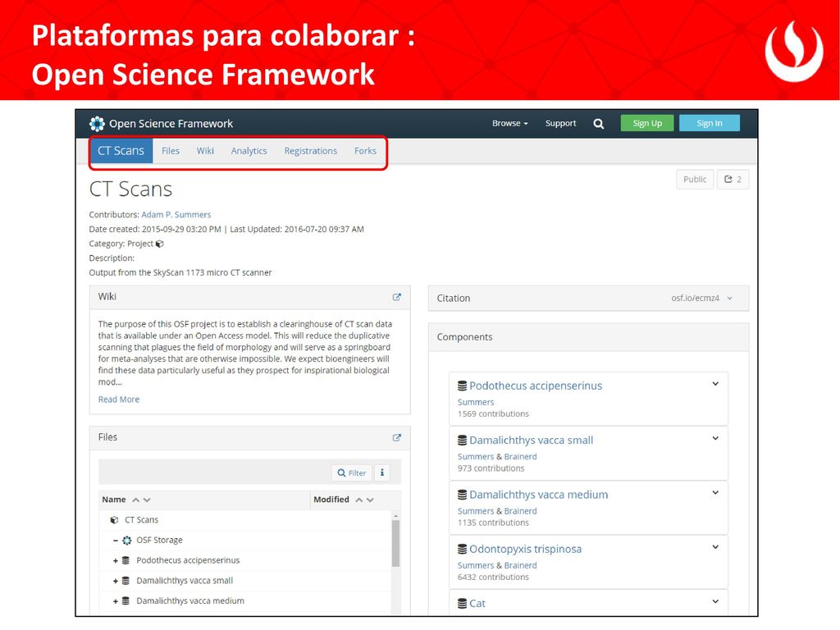Switch to the Files tab
This screenshot has height=630, width=840.
[171, 151]
